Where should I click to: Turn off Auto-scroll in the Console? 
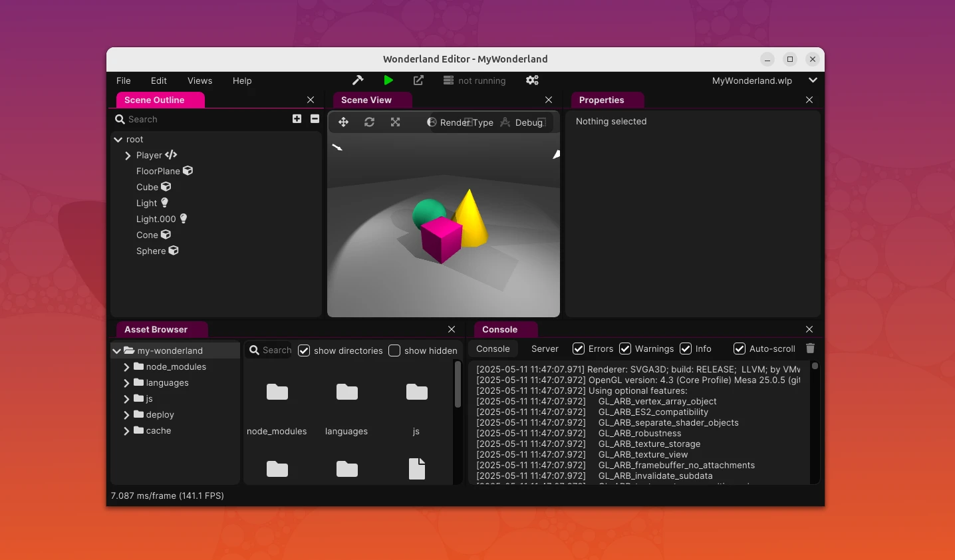tap(739, 349)
